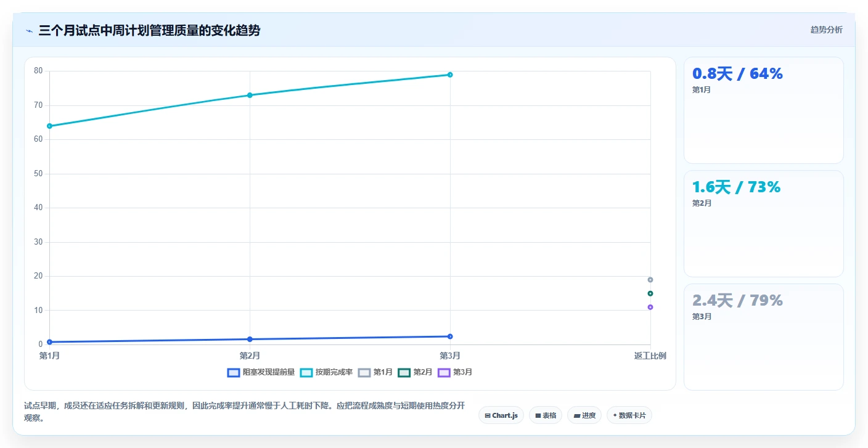Open the 1.6天 / 73% card
868x448 pixels.
pyautogui.click(x=763, y=224)
